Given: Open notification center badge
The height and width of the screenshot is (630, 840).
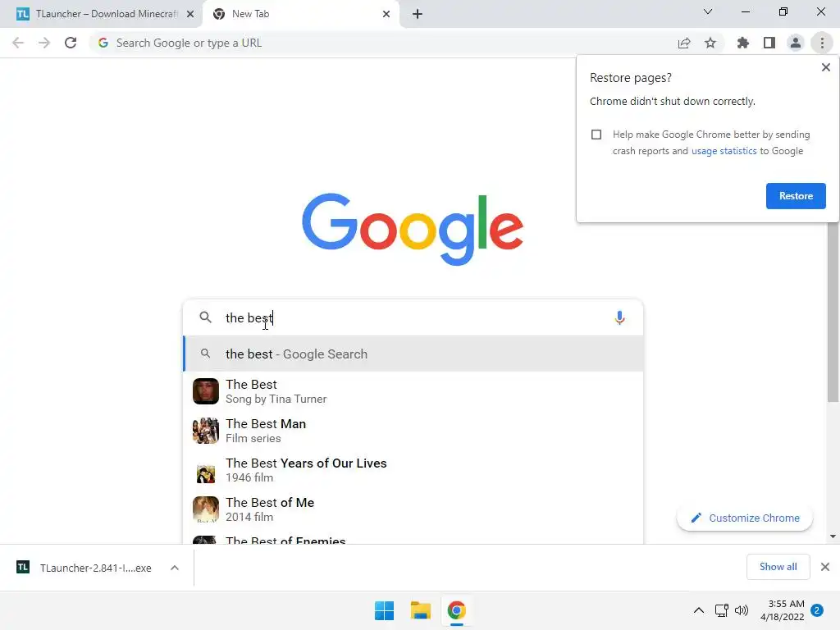Looking at the screenshot, I should coord(817,610).
